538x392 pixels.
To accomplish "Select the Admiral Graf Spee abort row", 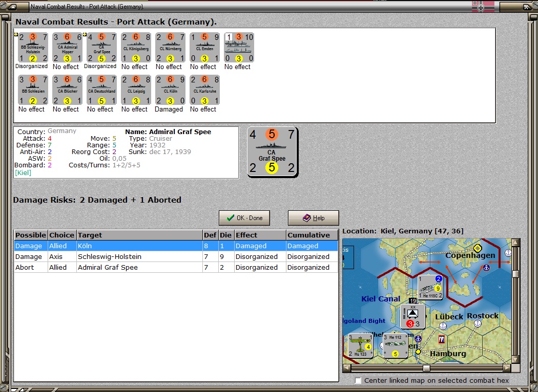I will tap(176, 267).
